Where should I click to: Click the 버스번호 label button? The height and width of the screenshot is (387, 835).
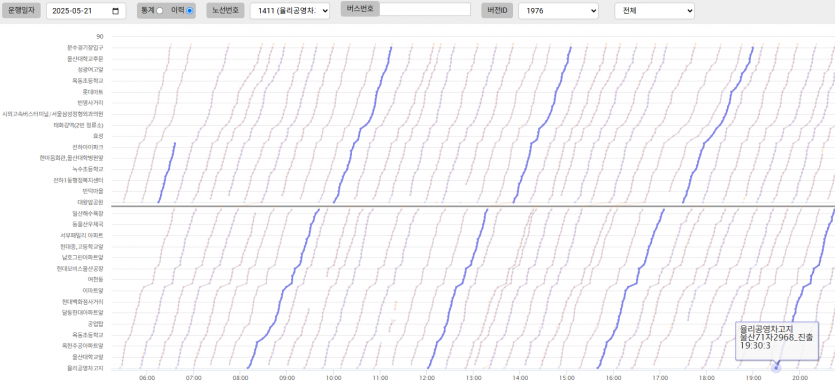click(360, 9)
